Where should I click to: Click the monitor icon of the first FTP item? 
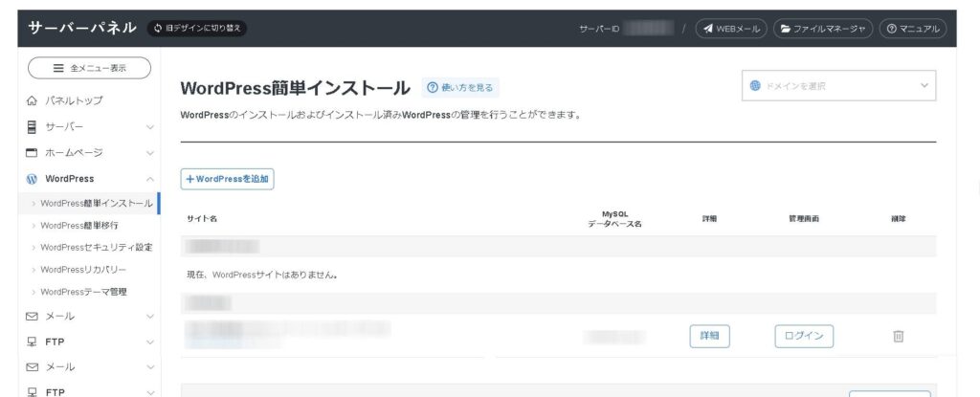click(32, 342)
